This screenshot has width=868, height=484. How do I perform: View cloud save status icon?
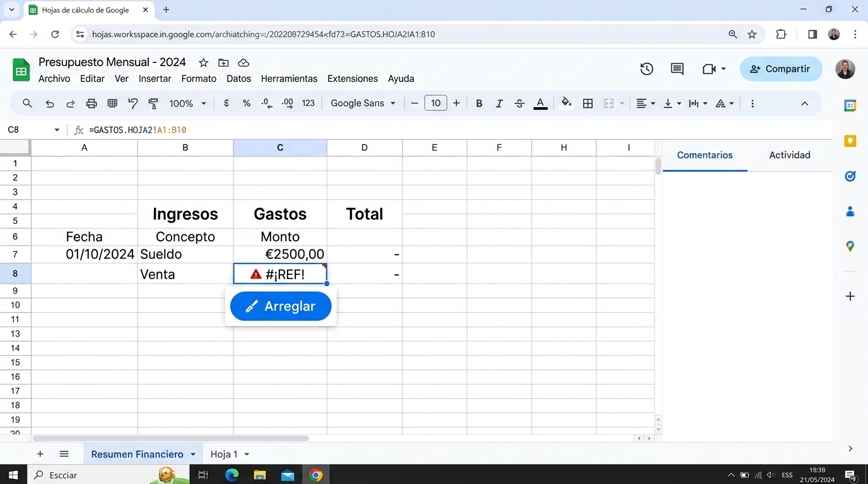coord(243,62)
